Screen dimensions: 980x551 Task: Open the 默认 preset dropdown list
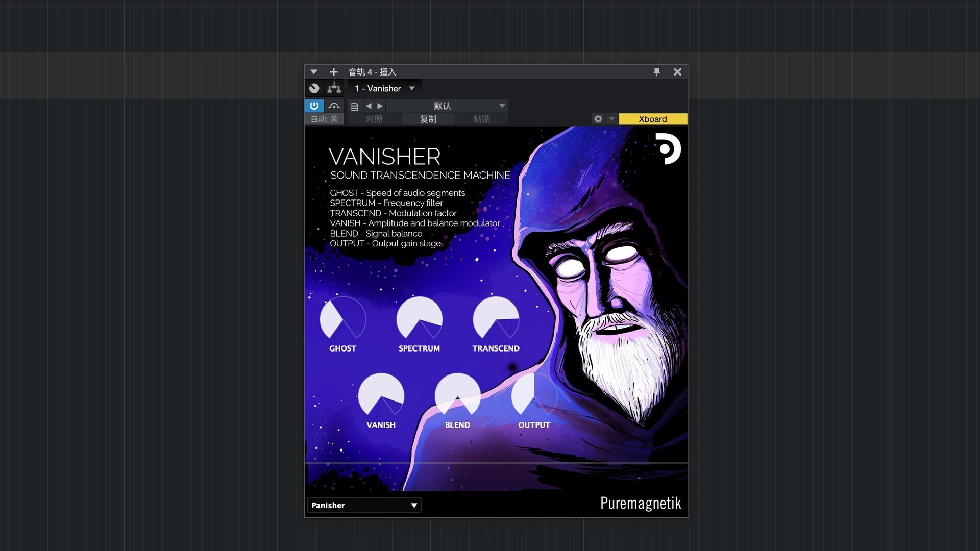point(447,106)
